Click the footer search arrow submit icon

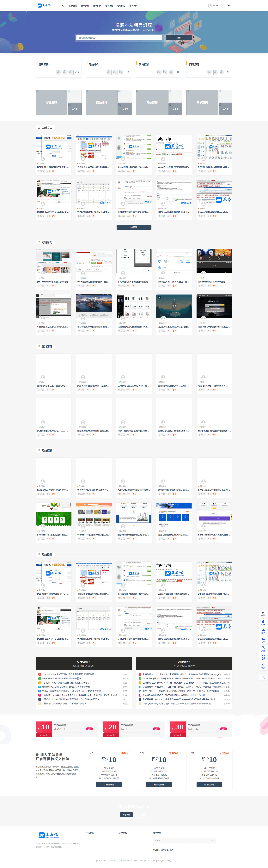pyautogui.click(x=212, y=841)
